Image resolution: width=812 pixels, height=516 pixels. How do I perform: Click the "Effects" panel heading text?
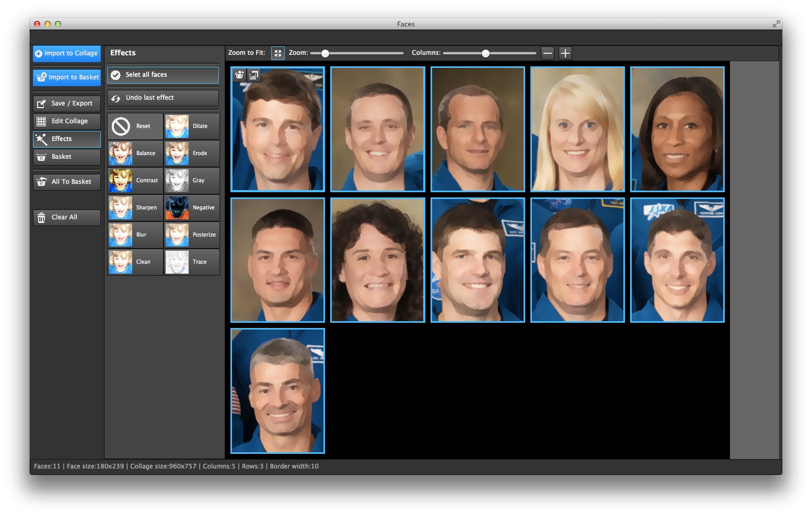pyautogui.click(x=123, y=53)
